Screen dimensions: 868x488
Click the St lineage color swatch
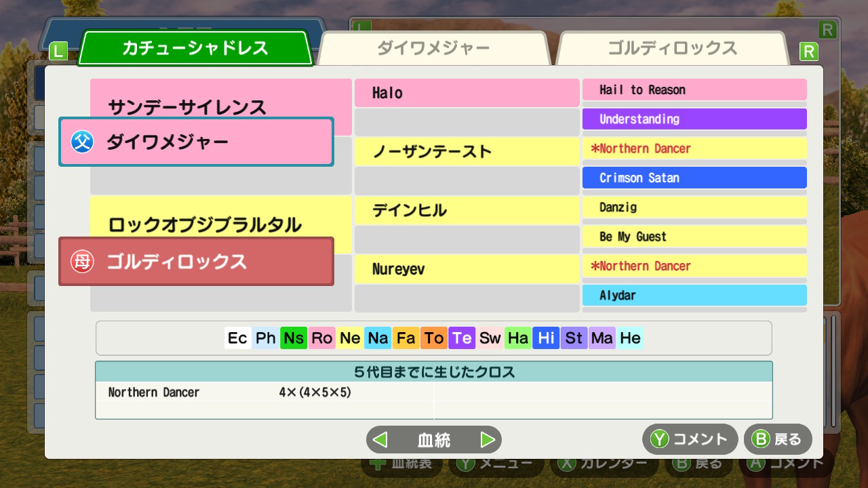[574, 338]
